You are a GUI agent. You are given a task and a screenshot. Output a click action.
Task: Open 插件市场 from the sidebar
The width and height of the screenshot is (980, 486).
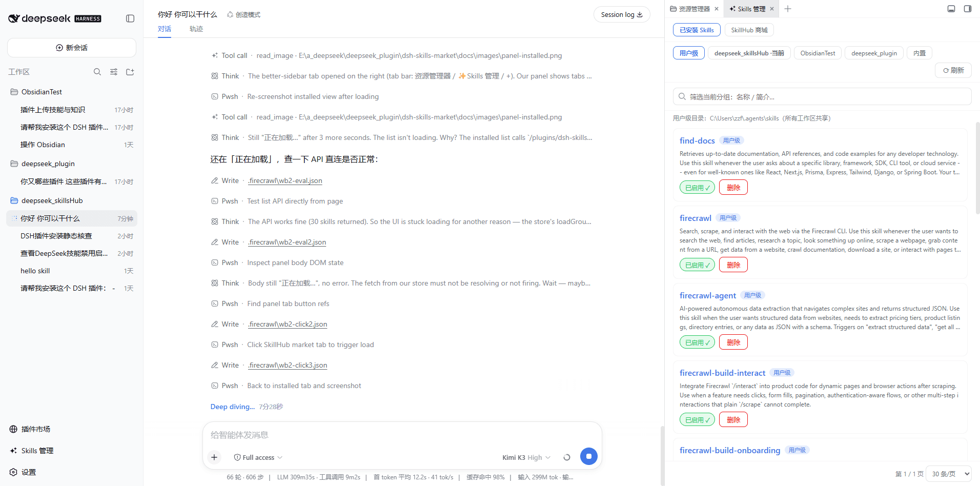coord(30,429)
